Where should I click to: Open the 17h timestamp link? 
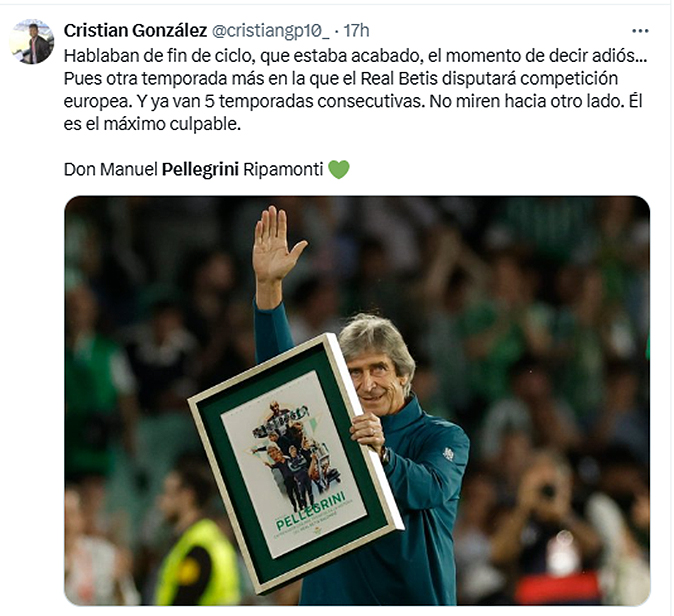coord(356,31)
